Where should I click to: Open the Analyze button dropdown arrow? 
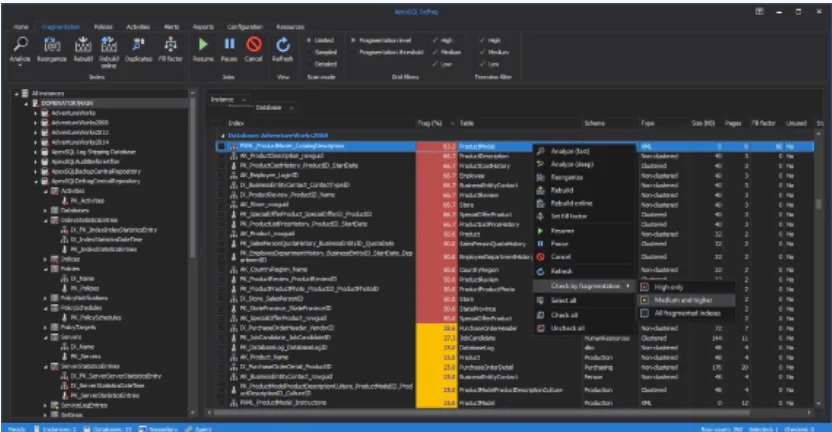coord(20,65)
